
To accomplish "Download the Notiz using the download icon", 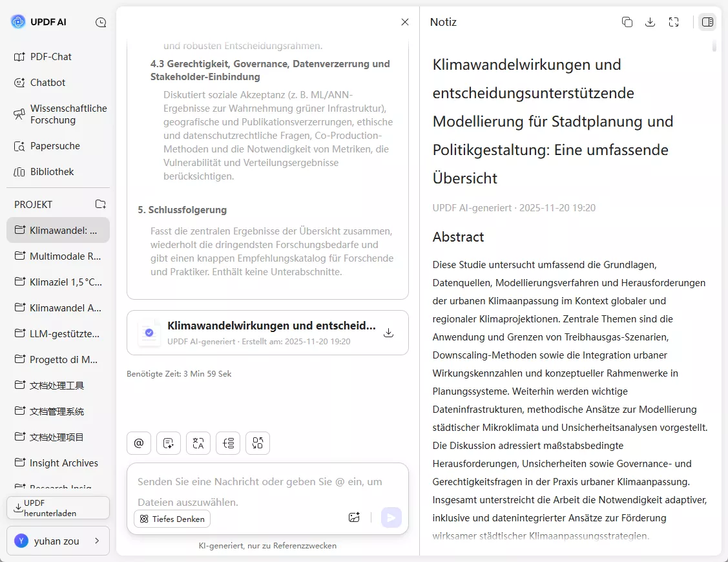I will [x=650, y=21].
